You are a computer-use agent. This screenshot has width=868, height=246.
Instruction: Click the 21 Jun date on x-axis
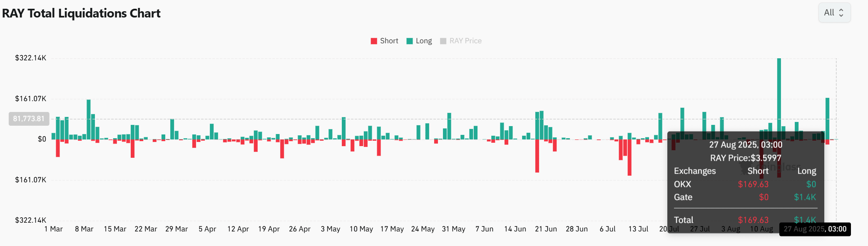pyautogui.click(x=546, y=229)
